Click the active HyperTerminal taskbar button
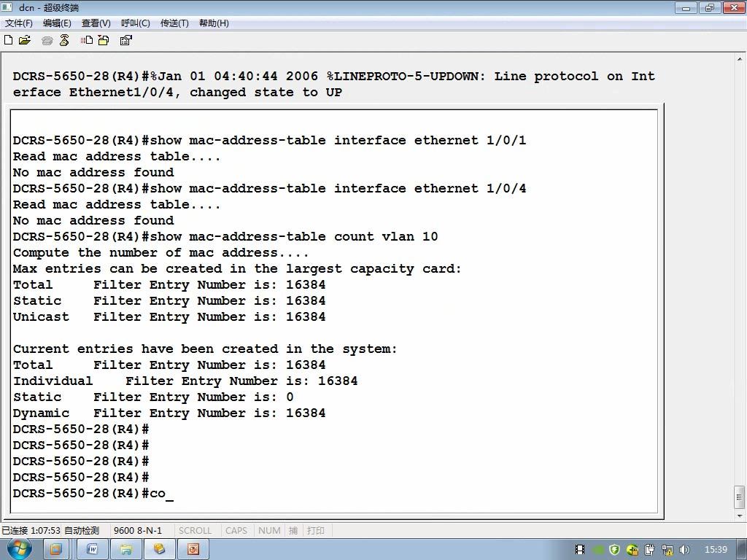The image size is (747, 560). point(159,550)
